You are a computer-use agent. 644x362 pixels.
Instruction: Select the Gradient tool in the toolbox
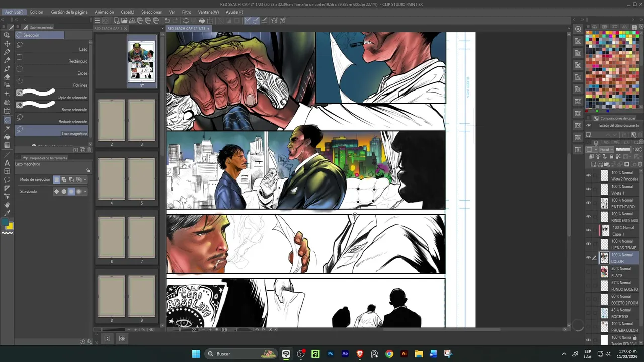7,145
